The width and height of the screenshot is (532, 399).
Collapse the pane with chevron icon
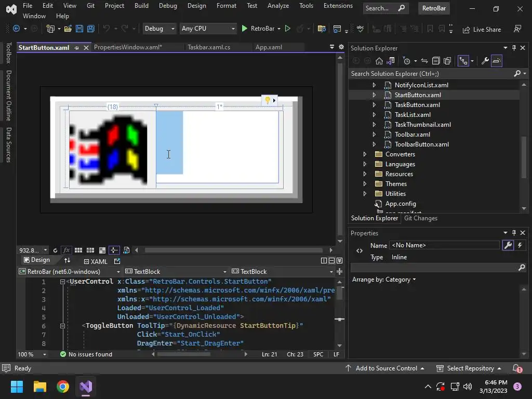[x=340, y=261]
